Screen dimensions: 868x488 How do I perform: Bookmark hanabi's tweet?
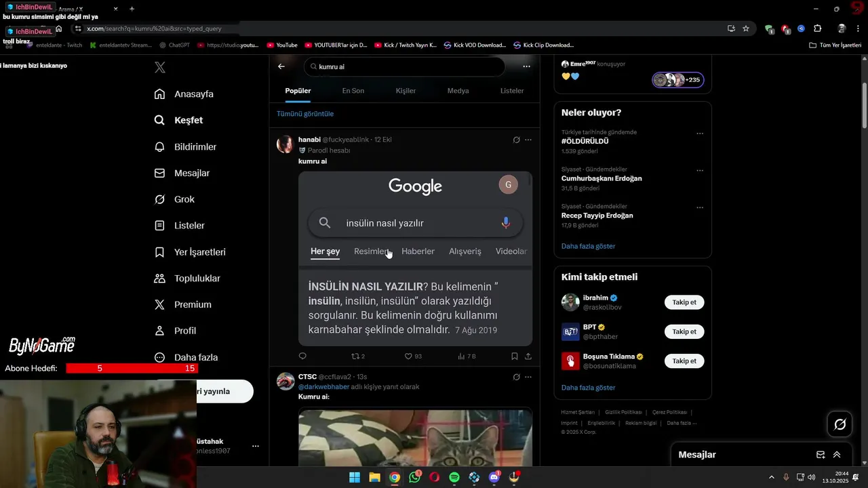[515, 356]
